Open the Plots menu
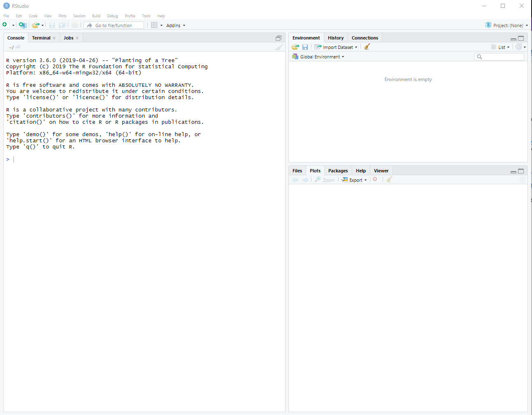This screenshot has width=532, height=415. coord(63,16)
